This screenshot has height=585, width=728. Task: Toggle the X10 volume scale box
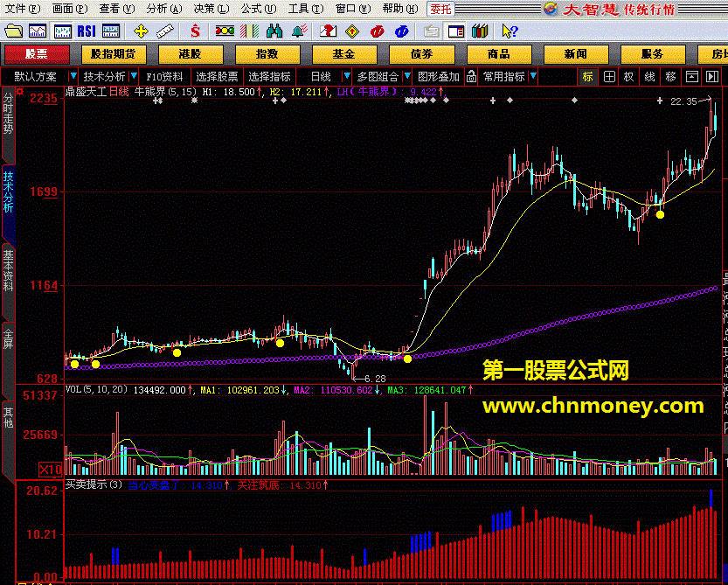pos(50,470)
